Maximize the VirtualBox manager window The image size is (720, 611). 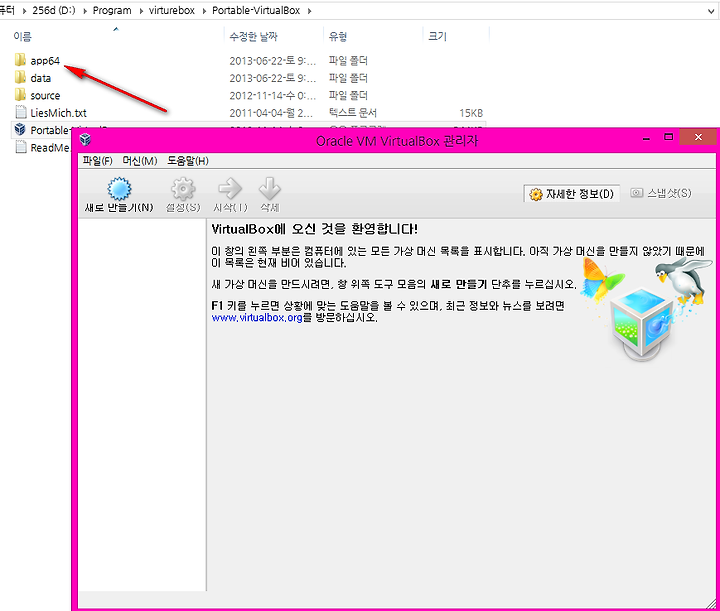click(669, 137)
